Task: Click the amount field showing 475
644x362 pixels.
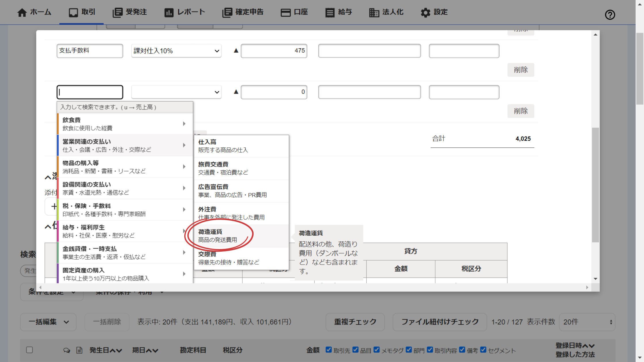Action: [x=274, y=51]
